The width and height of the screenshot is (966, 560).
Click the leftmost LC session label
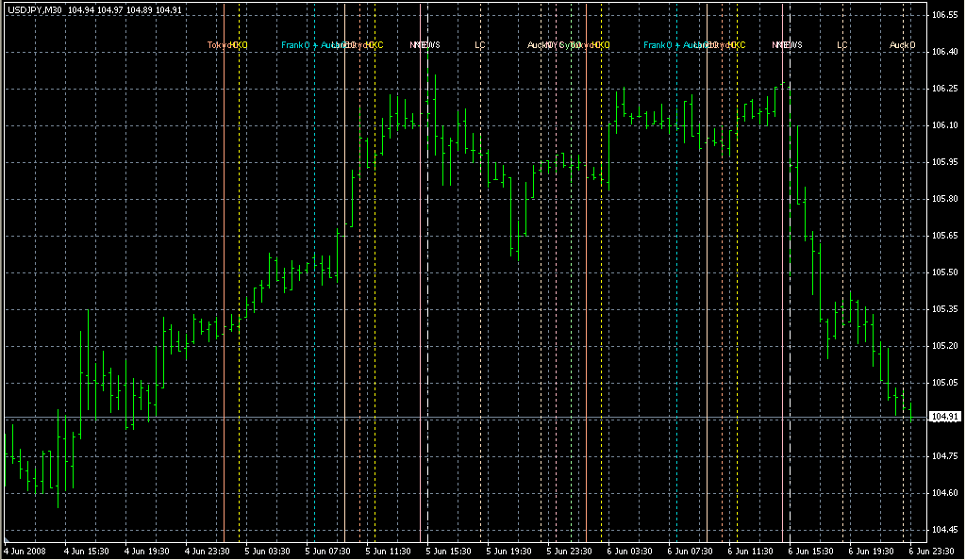pyautogui.click(x=480, y=45)
